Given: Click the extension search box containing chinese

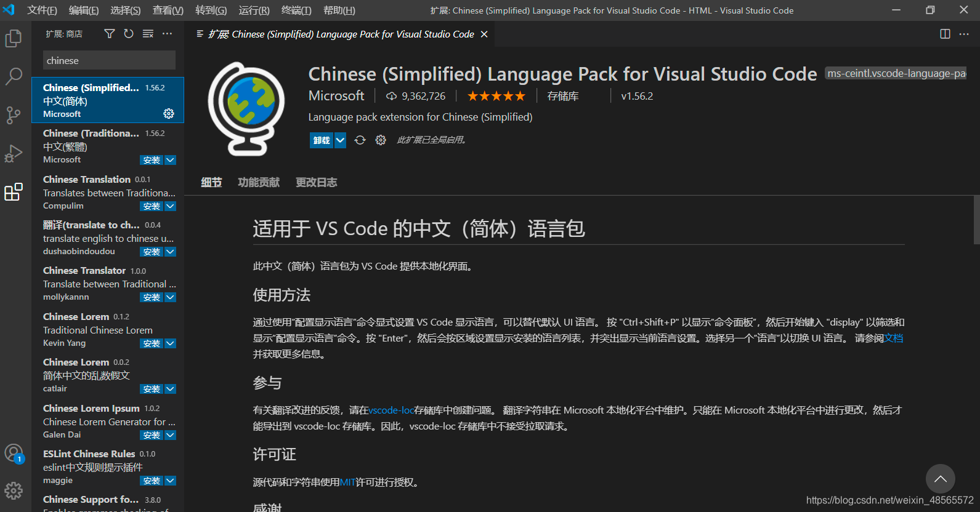Looking at the screenshot, I should pyautogui.click(x=110, y=60).
